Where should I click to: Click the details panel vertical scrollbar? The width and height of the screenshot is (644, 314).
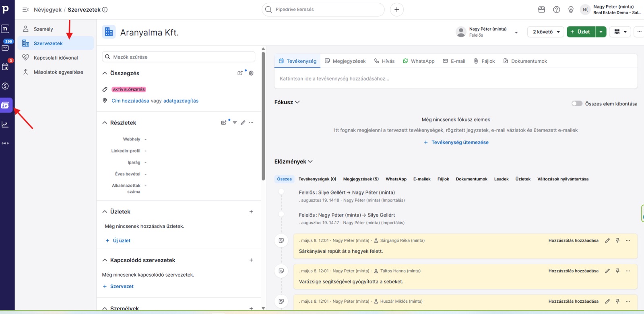tap(263, 116)
